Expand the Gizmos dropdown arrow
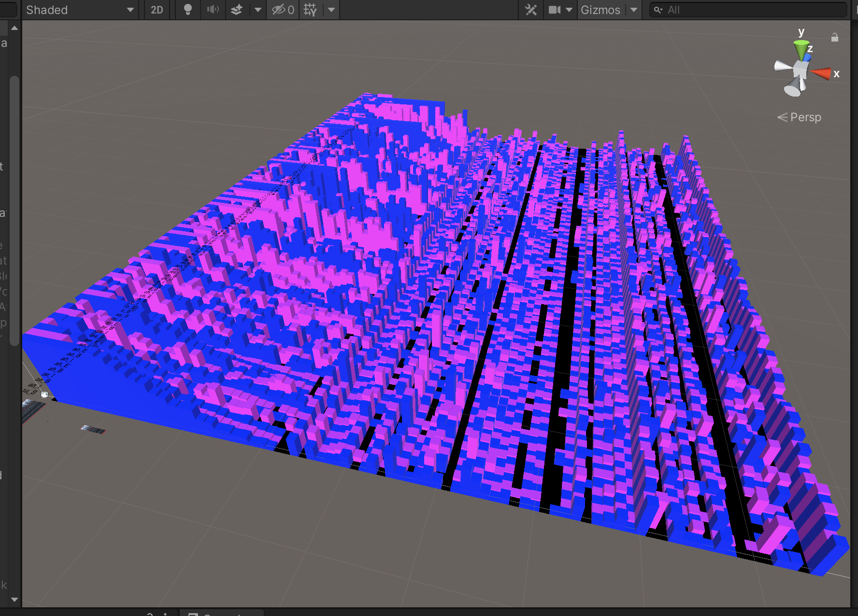858x616 pixels. coord(634,10)
